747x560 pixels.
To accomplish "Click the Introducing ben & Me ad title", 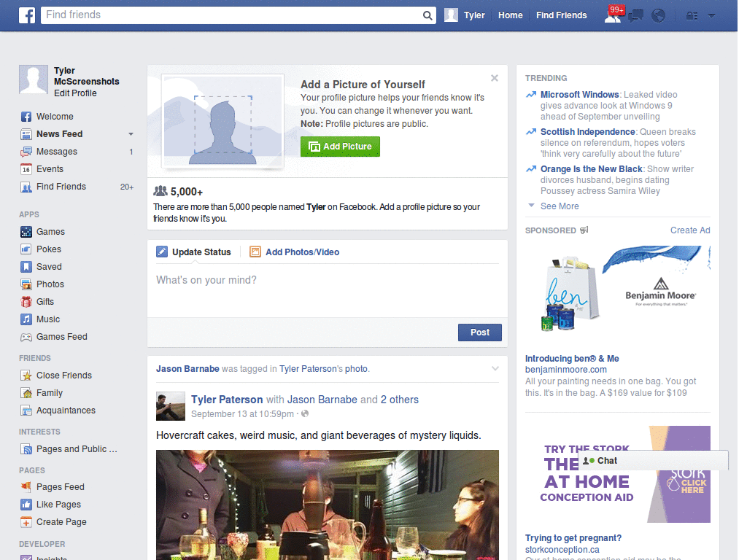I will pyautogui.click(x=572, y=359).
